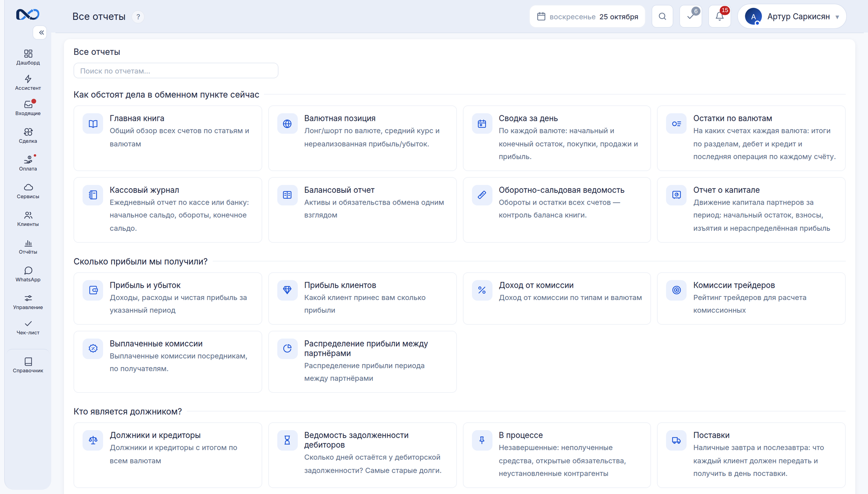
Task: Open notifications bell with 15 badge
Action: point(720,17)
